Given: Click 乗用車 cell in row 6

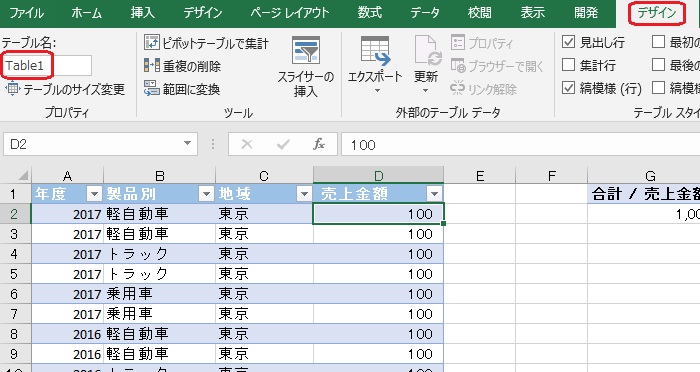Looking at the screenshot, I should [x=159, y=294].
